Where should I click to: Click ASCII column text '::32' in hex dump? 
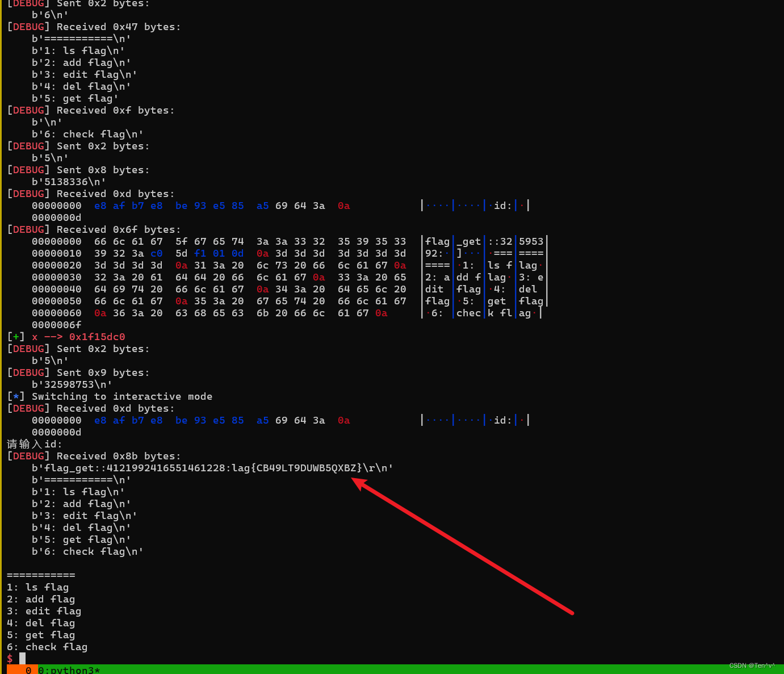(500, 241)
